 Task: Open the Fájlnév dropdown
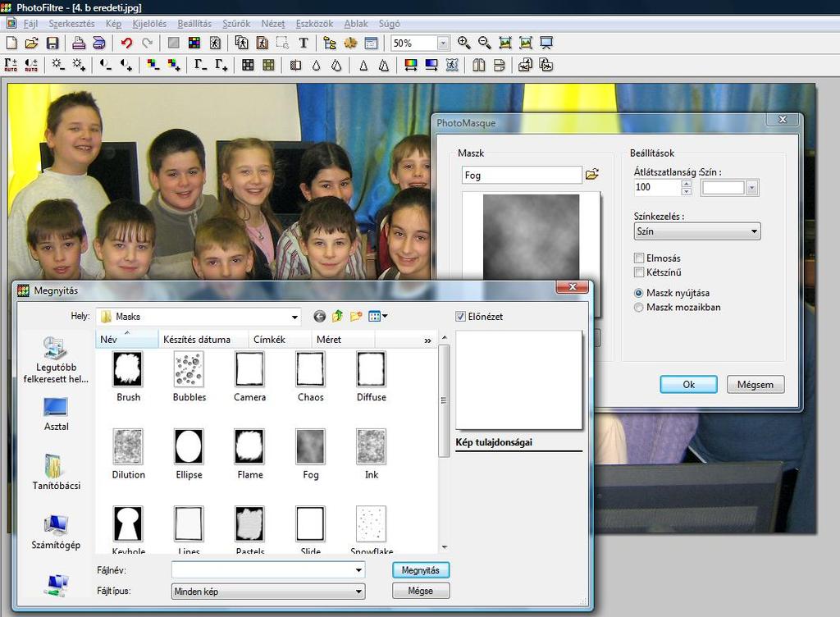click(x=358, y=570)
